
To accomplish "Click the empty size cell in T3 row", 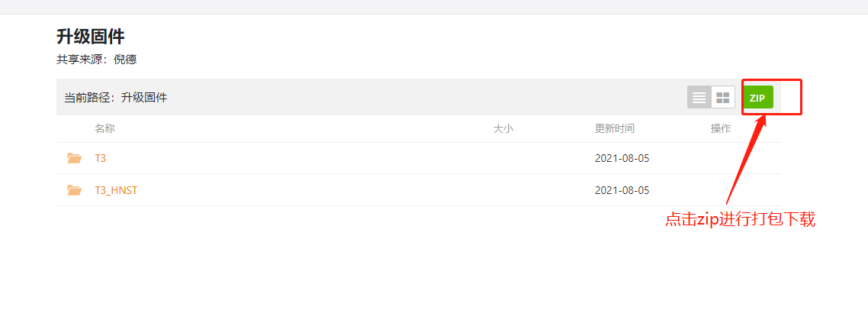I will 503,158.
